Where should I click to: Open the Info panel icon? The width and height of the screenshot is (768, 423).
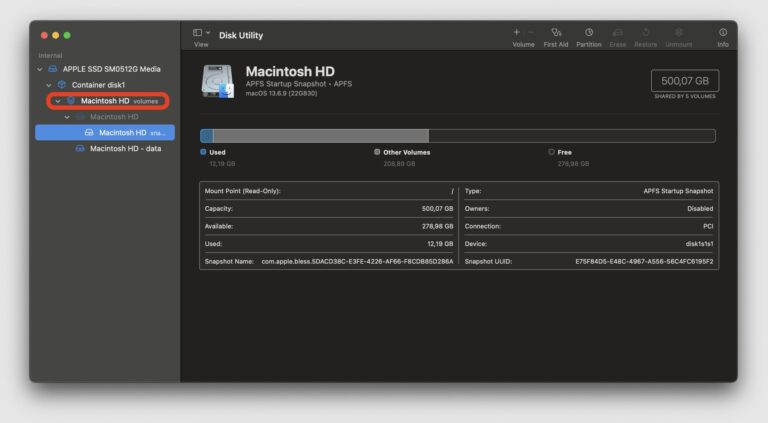pyautogui.click(x=723, y=32)
